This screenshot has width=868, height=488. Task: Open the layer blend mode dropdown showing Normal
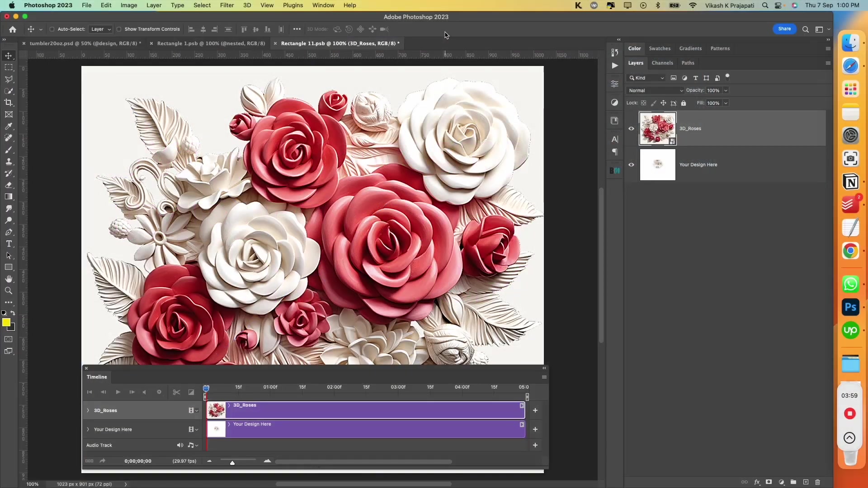click(656, 90)
